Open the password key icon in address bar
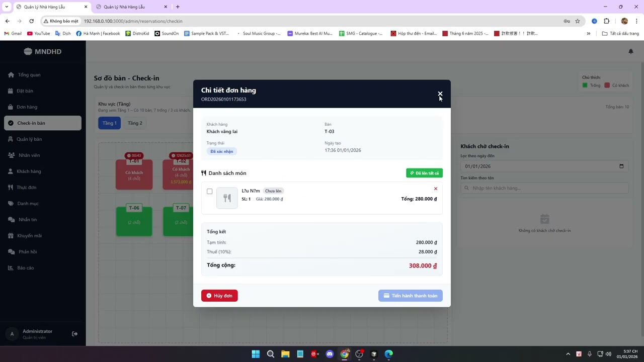The height and width of the screenshot is (362, 644). [567, 21]
